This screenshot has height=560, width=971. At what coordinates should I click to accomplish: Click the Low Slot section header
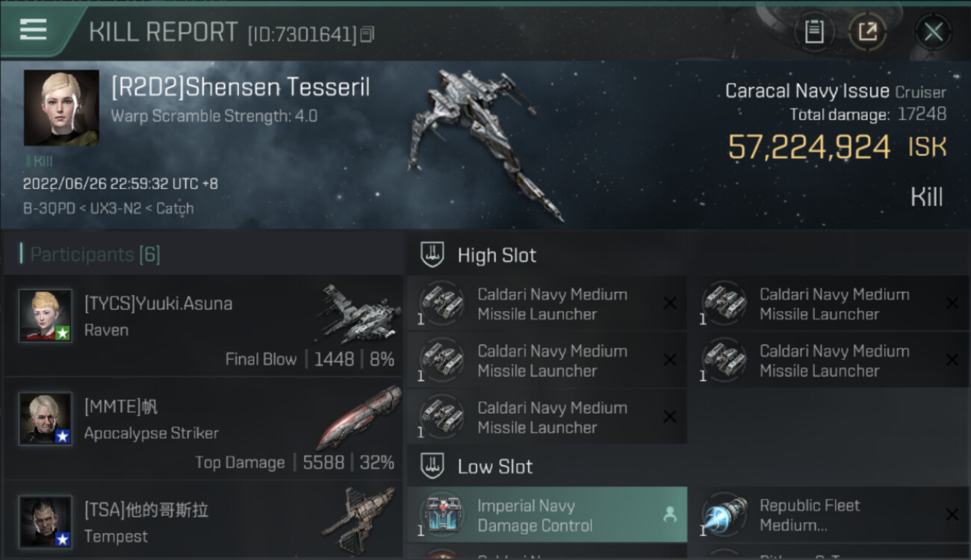pos(494,467)
